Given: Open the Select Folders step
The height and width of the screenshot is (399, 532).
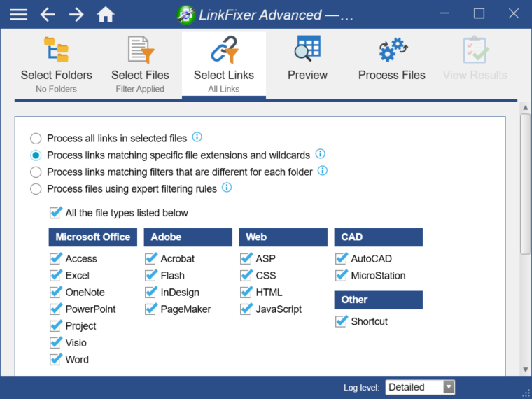Looking at the screenshot, I should point(56,64).
